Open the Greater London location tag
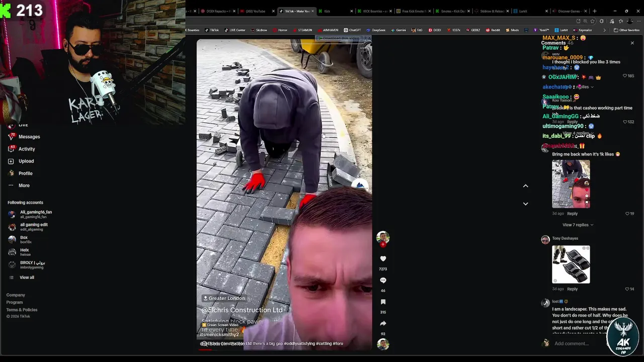Viewport: 644px width, 362px height. [x=224, y=298]
